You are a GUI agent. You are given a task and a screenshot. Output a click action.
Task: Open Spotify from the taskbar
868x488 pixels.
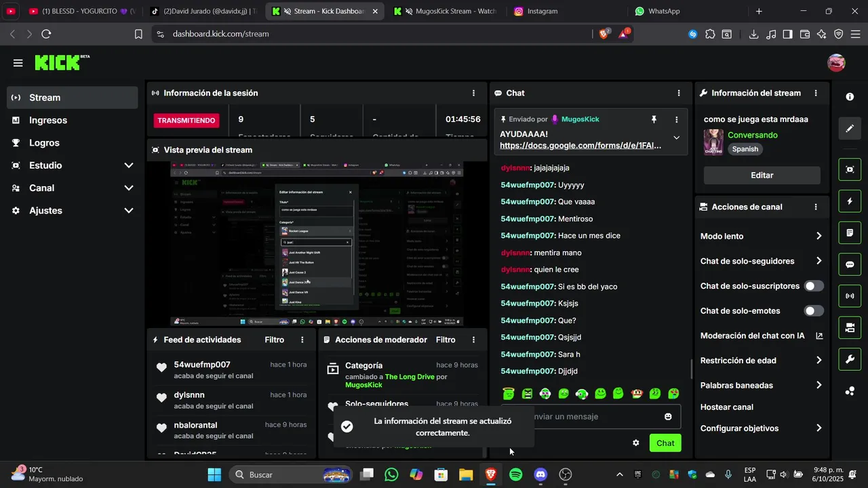click(x=515, y=474)
